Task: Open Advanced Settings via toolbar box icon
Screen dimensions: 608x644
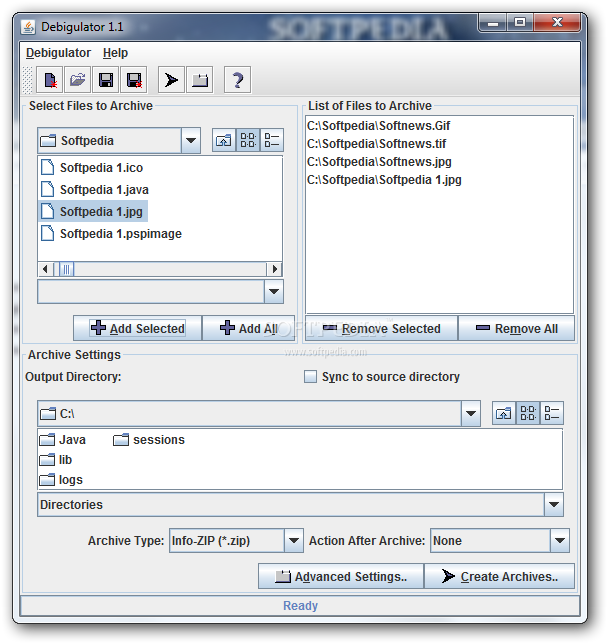Action: pyautogui.click(x=200, y=80)
